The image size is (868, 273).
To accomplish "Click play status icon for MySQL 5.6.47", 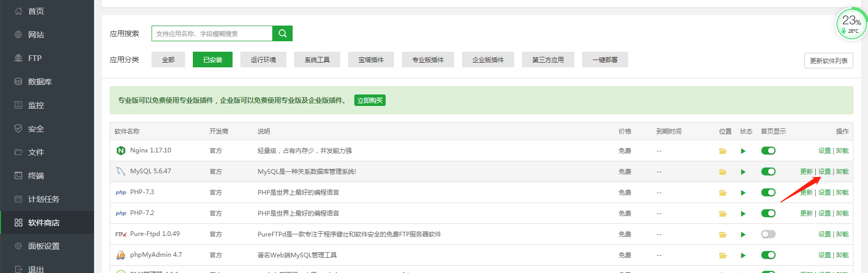I will tap(743, 172).
